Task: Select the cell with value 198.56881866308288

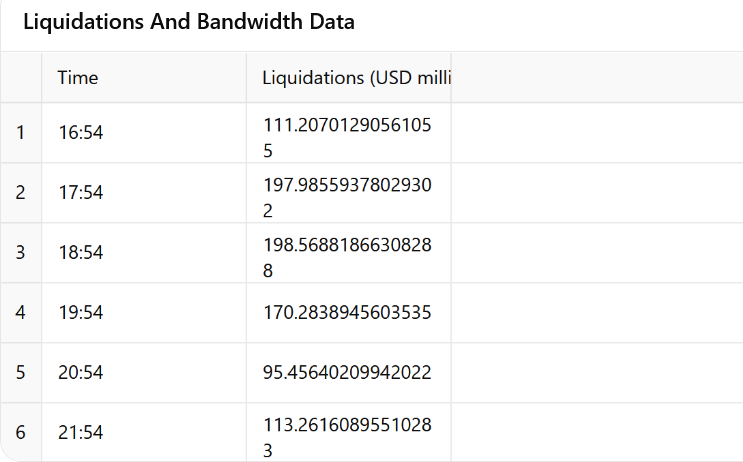Action: [349, 253]
